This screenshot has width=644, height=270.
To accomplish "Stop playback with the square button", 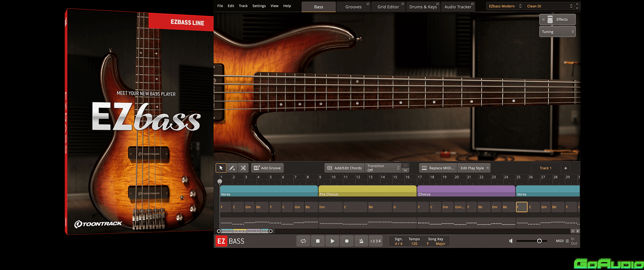I will pyautogui.click(x=318, y=241).
